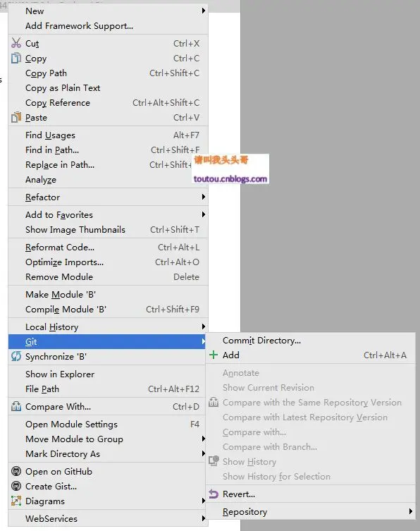Select Show in Explorer
Image resolution: width=420 pixels, height=531 pixels.
point(106,374)
